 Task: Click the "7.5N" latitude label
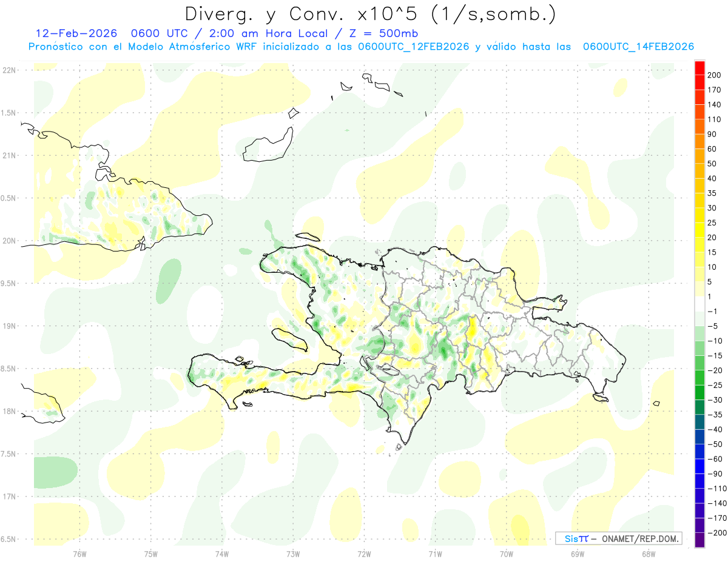pyautogui.click(x=9, y=454)
